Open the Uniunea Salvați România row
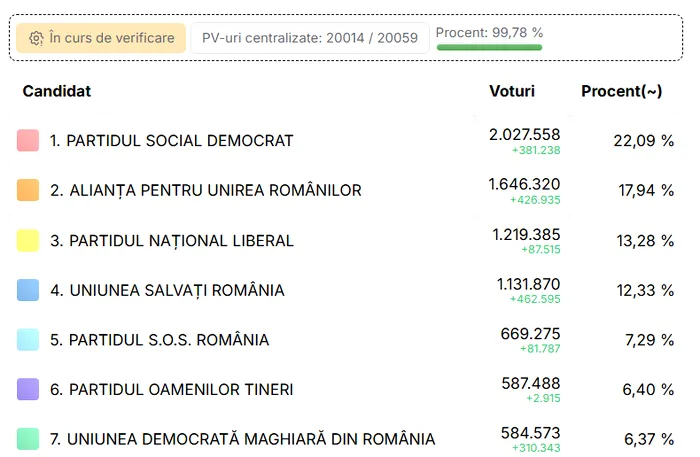 click(x=346, y=290)
